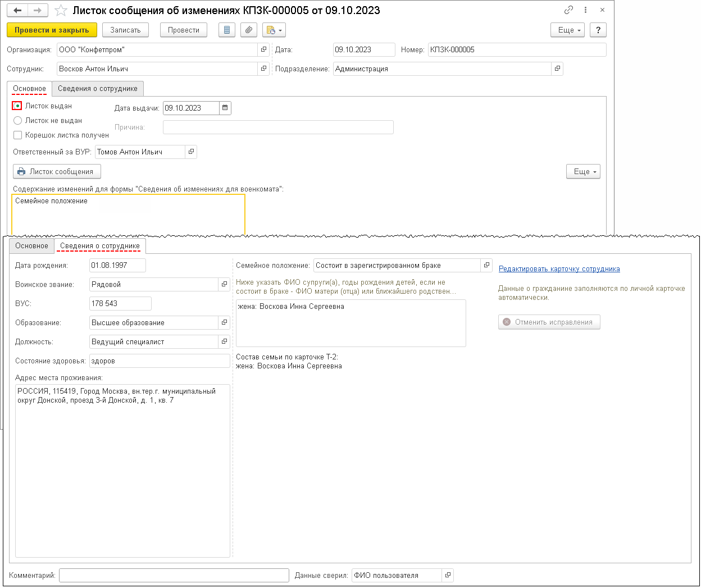The width and height of the screenshot is (701, 588).
Task: Open Организация field link icon
Action: click(263, 49)
